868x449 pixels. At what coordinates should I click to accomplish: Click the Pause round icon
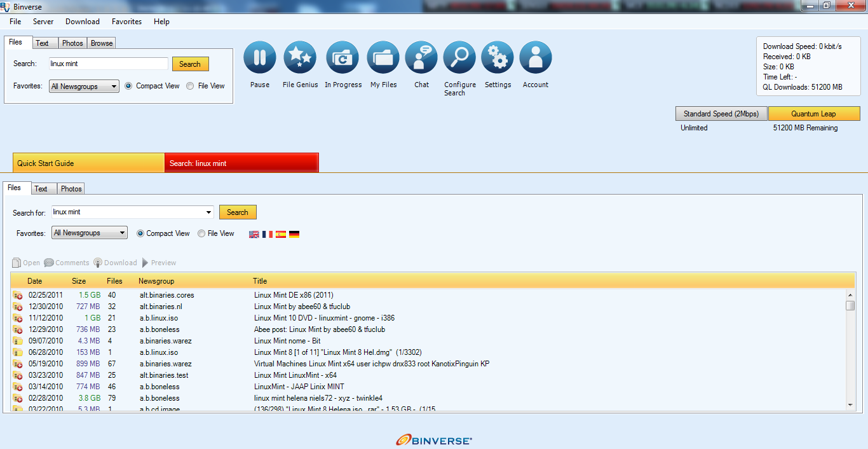(260, 58)
